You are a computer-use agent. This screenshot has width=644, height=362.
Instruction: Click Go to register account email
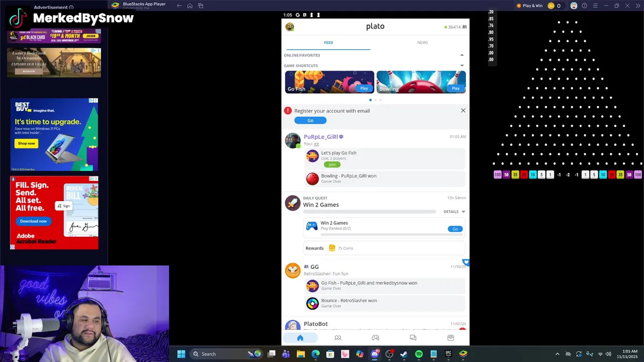310,121
